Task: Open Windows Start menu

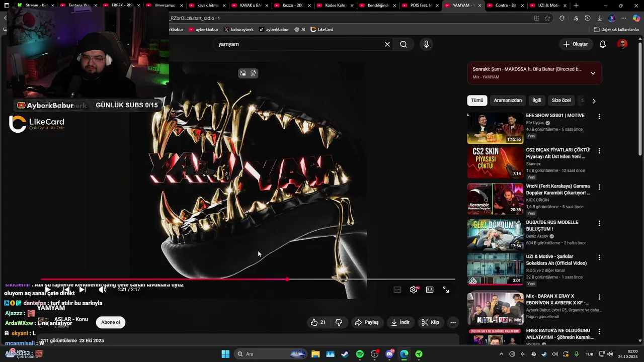Action: pyautogui.click(x=225, y=354)
